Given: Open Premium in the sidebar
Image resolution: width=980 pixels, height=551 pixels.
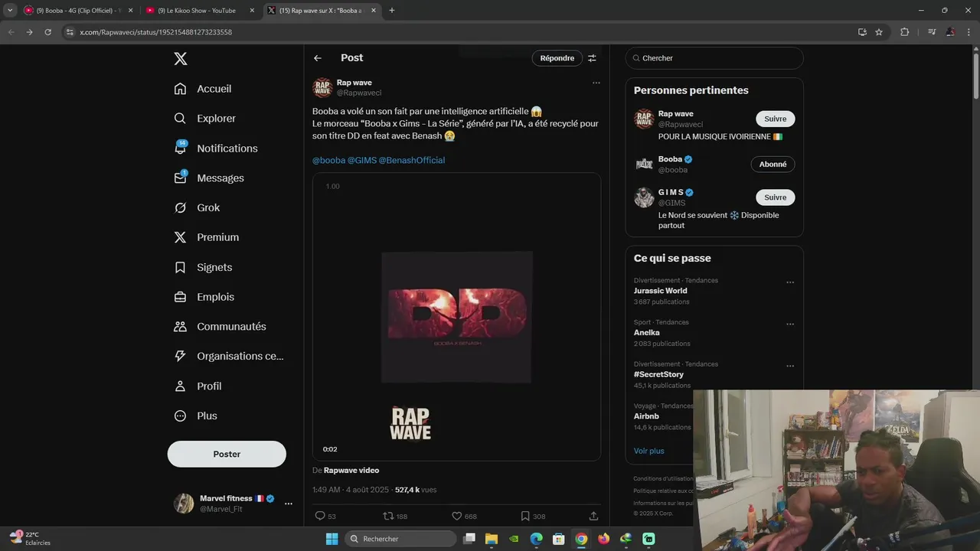Looking at the screenshot, I should coord(207,237).
